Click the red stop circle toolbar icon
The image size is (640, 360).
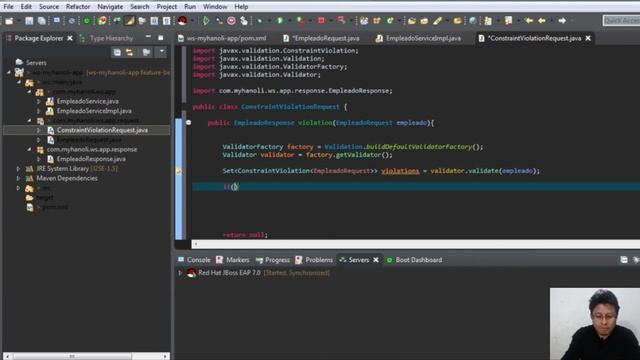coord(231,20)
